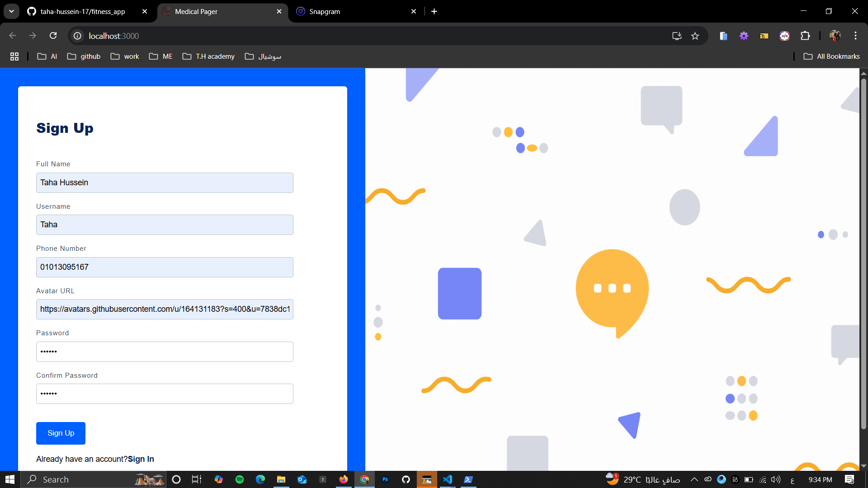The image size is (868, 488).
Task: Click the Chrome profile avatar
Action: pyautogui.click(x=835, y=36)
